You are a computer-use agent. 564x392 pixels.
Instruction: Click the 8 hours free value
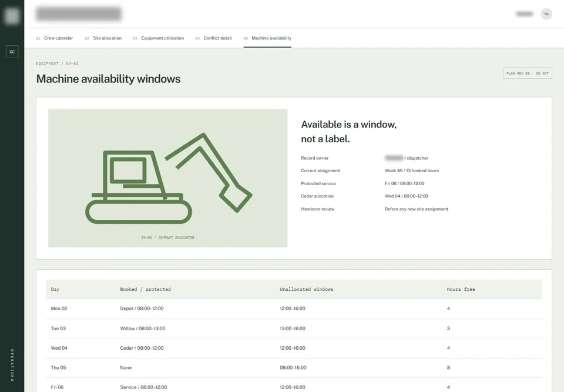[x=448, y=367]
